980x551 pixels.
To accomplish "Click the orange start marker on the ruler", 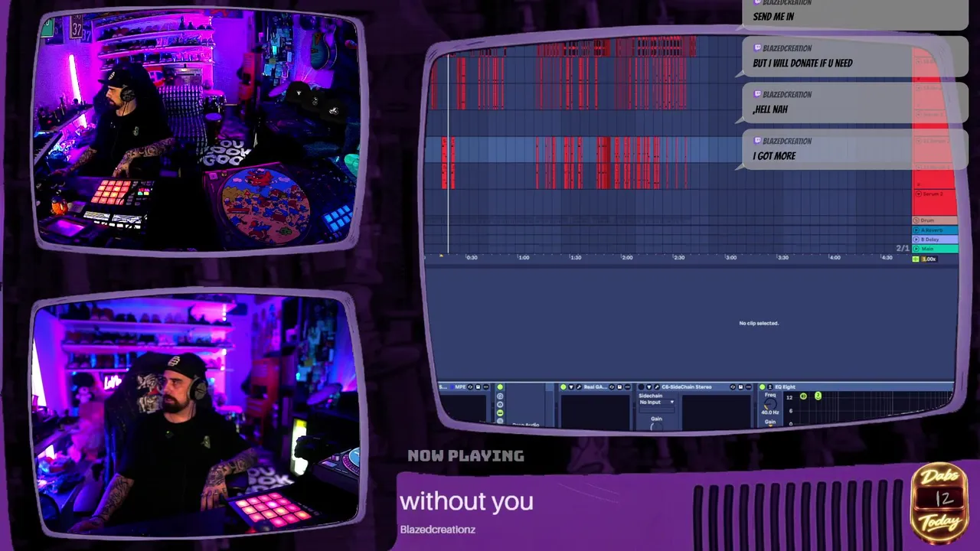I will (x=441, y=256).
